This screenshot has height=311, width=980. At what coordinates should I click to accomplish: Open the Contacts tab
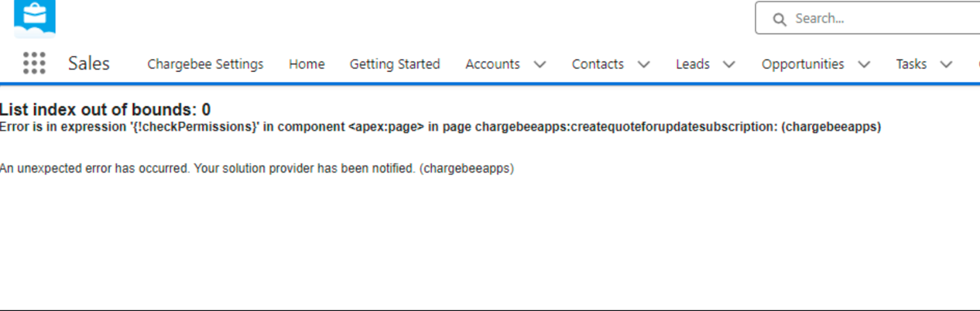coord(598,64)
